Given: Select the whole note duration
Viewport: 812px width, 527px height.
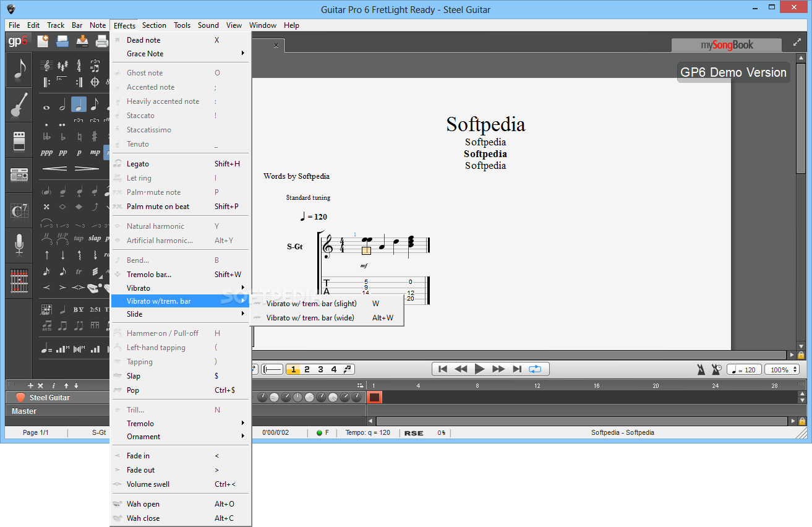Looking at the screenshot, I should 46,106.
